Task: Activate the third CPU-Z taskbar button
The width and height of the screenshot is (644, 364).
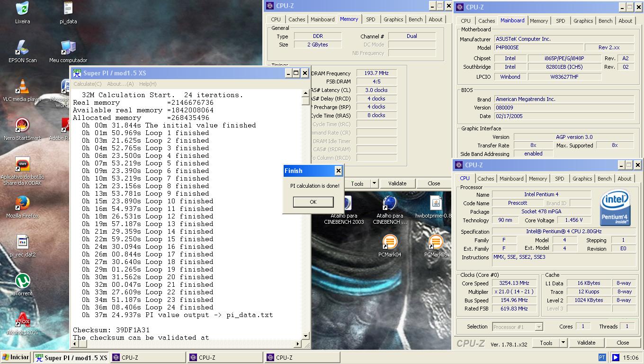Action: [303, 357]
